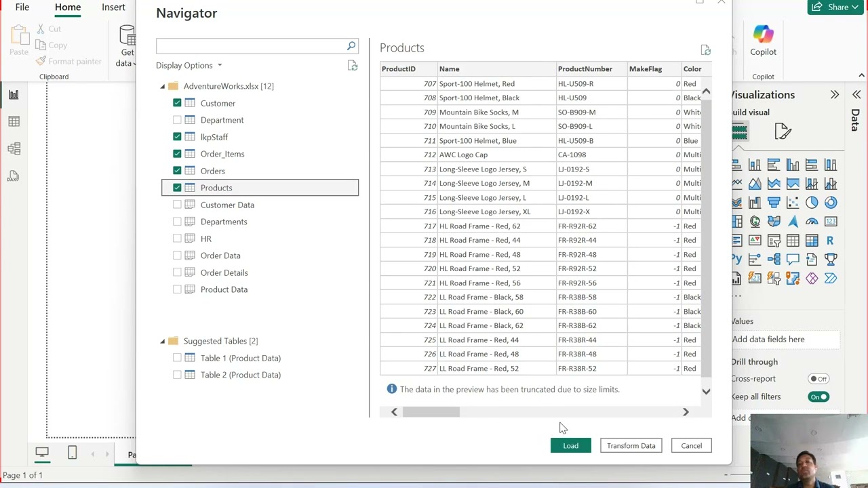Image resolution: width=868 pixels, height=488 pixels.
Task: Click the preview horizontal scrollbar thumb
Action: [x=431, y=412]
